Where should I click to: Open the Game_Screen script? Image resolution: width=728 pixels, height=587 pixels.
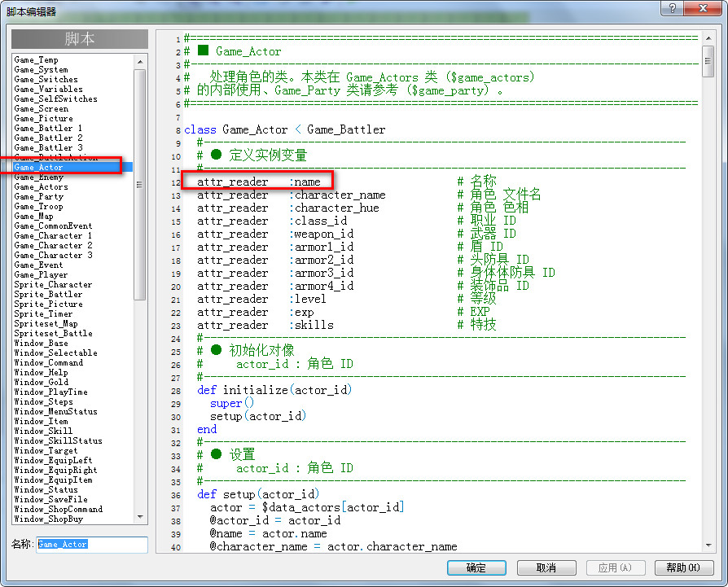[x=42, y=108]
